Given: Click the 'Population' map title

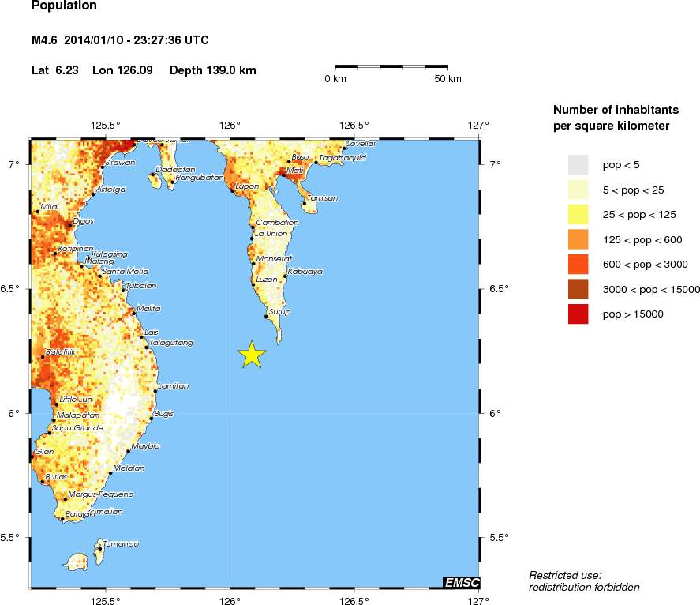Looking at the screenshot, I should tap(64, 6).
